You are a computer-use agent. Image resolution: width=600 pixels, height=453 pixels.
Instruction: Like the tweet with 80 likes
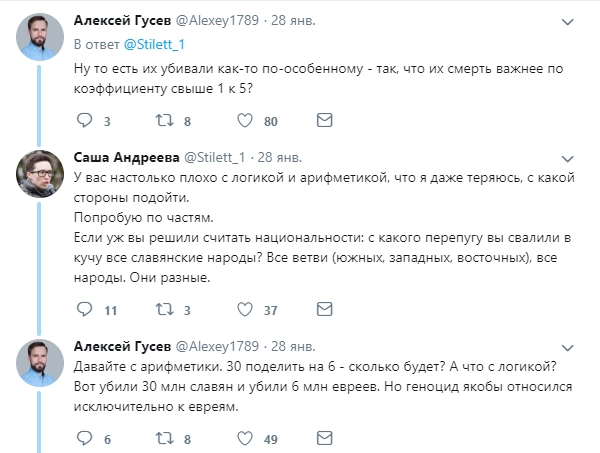(243, 122)
